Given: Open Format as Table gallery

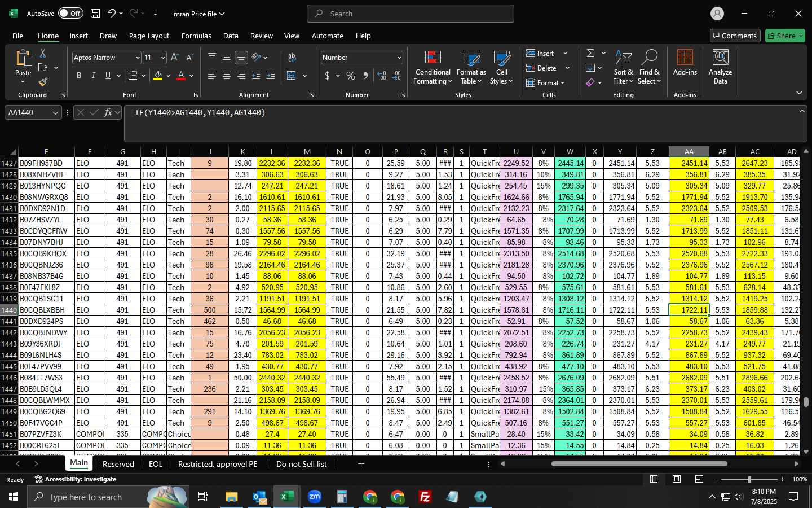Looking at the screenshot, I should [x=471, y=68].
